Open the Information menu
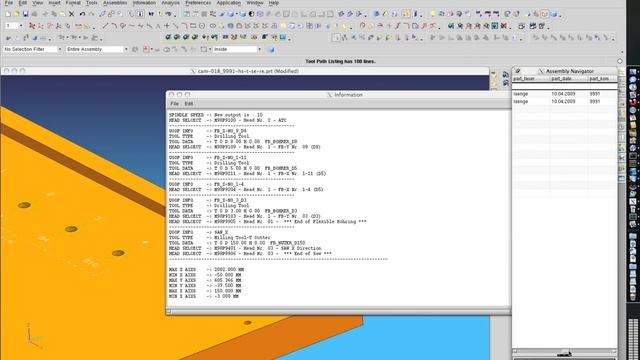640x360 pixels. coord(144,3)
